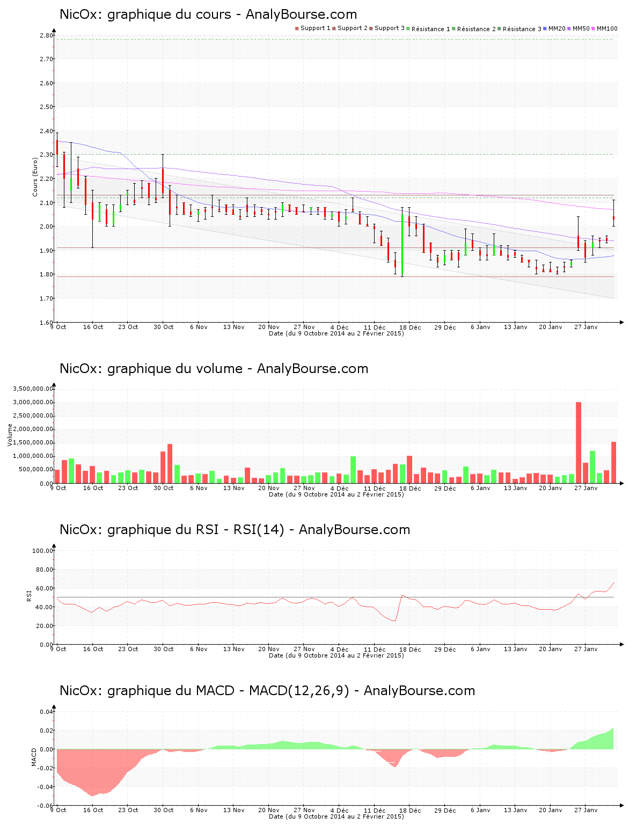Click the 'Cours (Euro)' axis label
The width and height of the screenshot is (644, 832).
point(35,177)
